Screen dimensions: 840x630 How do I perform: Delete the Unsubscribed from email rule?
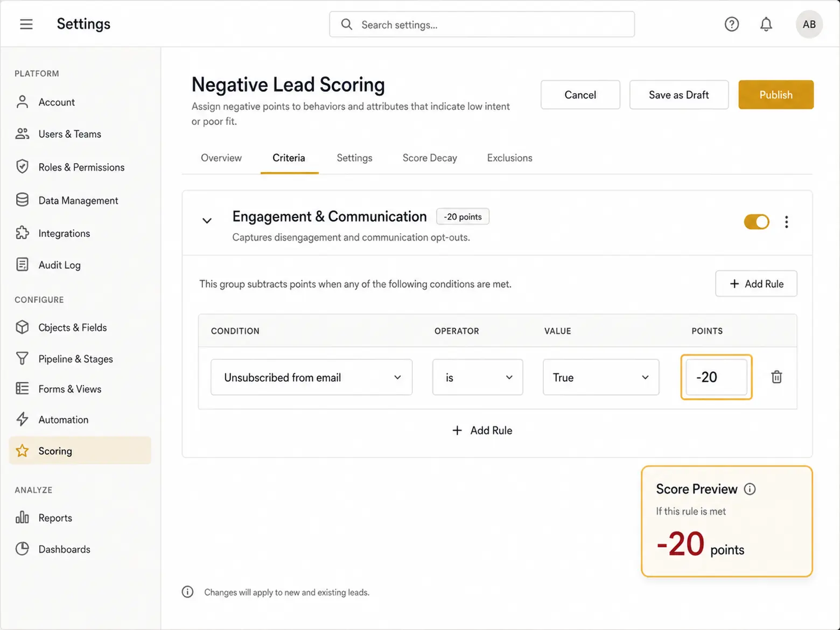click(776, 377)
